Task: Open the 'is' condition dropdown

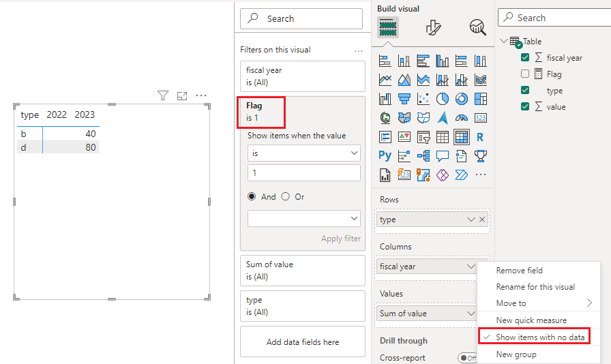Action: pyautogui.click(x=304, y=153)
